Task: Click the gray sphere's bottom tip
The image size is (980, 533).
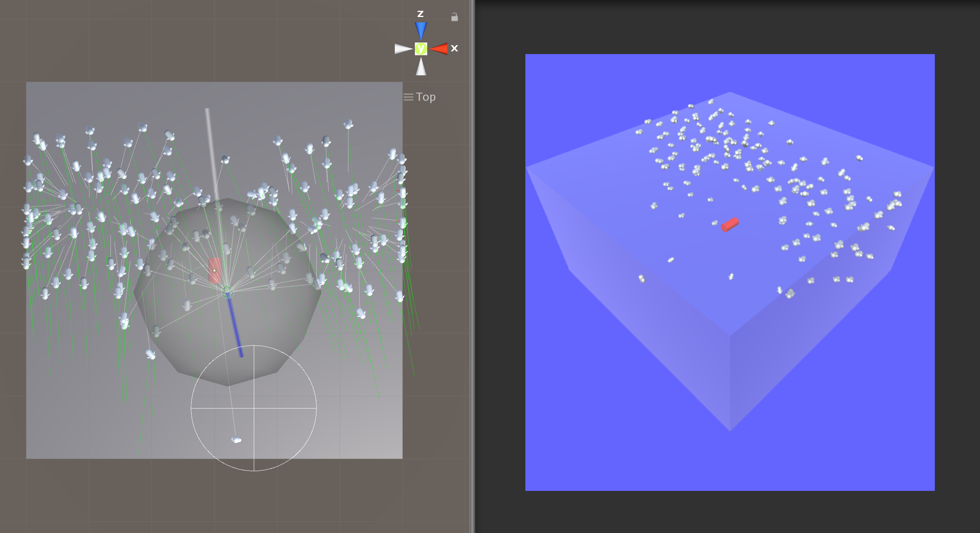Action: (227, 385)
